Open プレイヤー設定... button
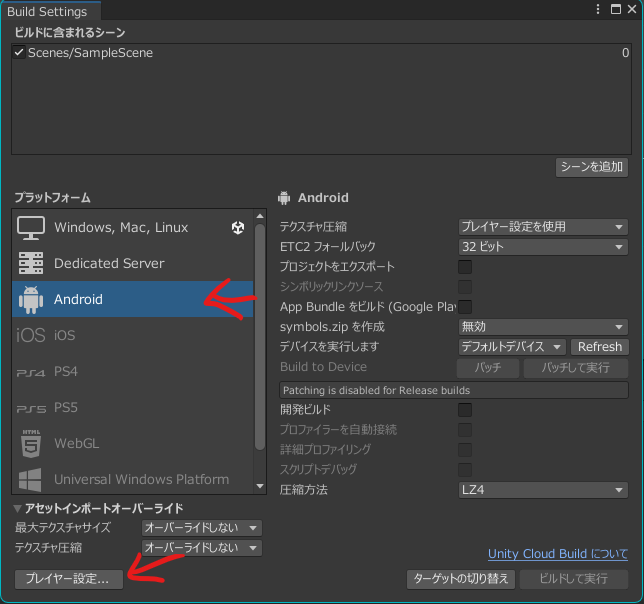This screenshot has height=604, width=644. click(x=69, y=579)
